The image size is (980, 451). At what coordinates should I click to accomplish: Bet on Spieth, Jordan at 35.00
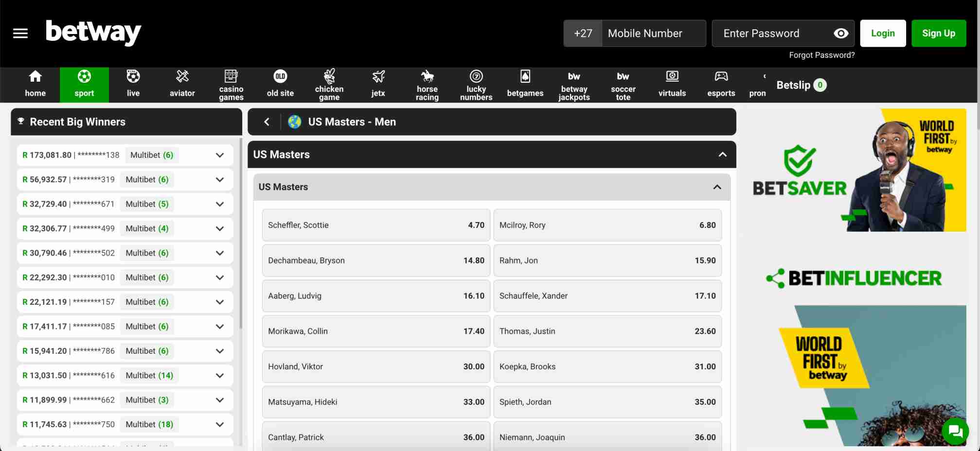pos(607,402)
